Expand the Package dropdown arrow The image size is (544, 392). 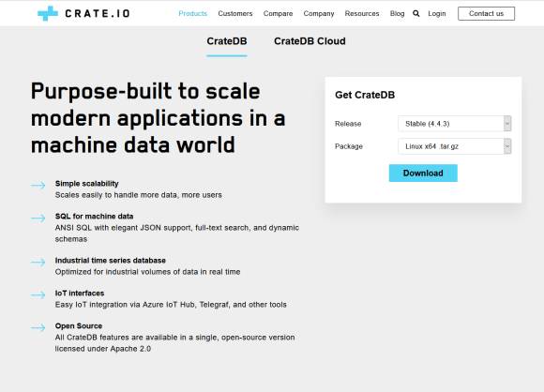pyautogui.click(x=507, y=146)
